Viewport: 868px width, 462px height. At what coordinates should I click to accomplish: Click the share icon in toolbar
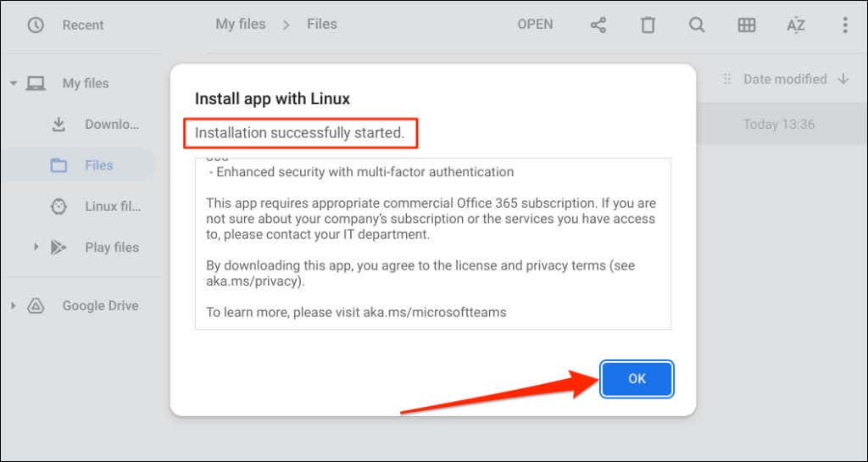598,25
